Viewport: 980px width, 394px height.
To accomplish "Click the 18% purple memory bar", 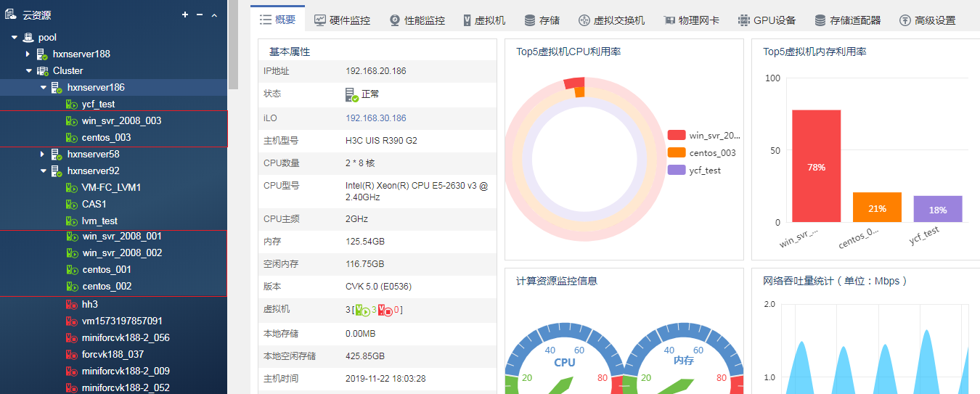I will [938, 209].
